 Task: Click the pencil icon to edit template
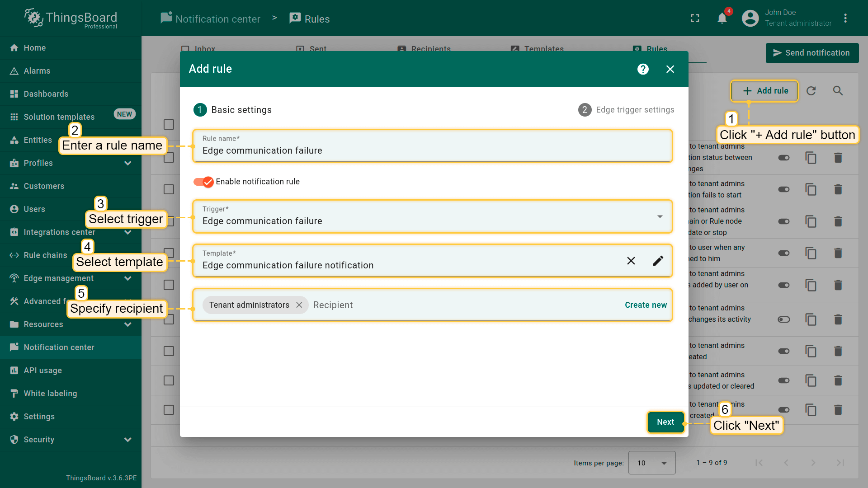[x=658, y=261]
